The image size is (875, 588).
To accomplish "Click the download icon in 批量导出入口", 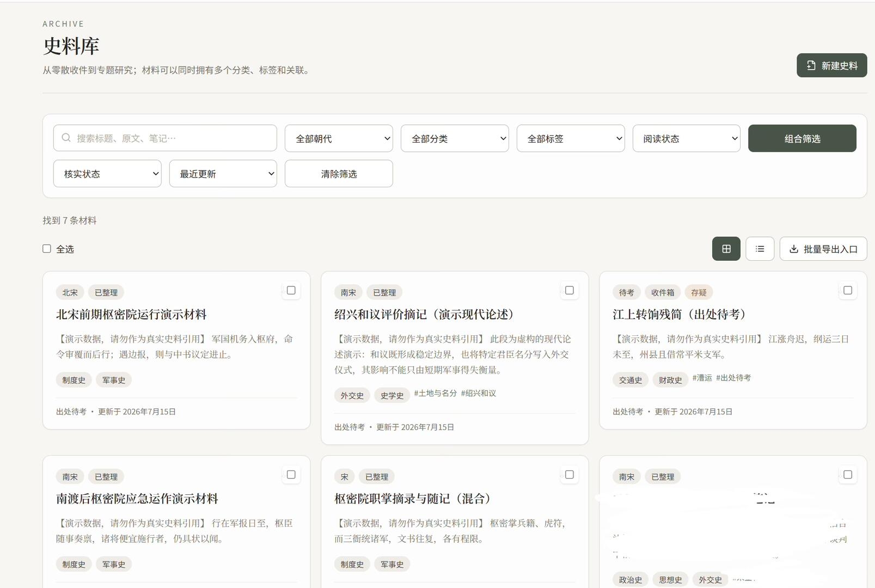I will [x=794, y=249].
